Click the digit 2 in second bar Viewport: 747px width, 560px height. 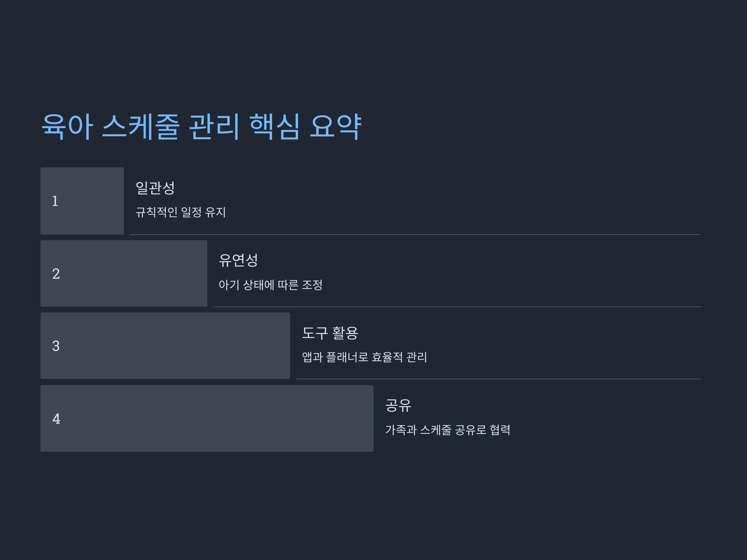click(56, 274)
